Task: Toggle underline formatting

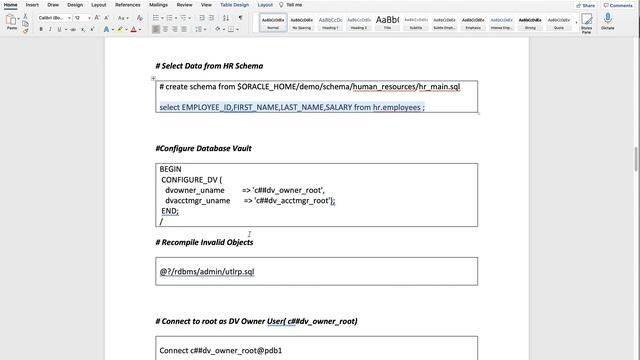Action: click(x=59, y=29)
